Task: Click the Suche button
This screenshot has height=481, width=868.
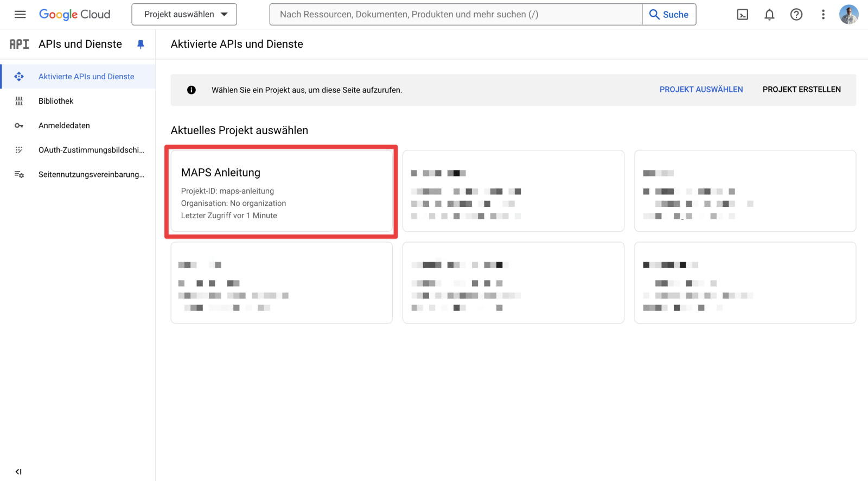Action: click(x=669, y=15)
